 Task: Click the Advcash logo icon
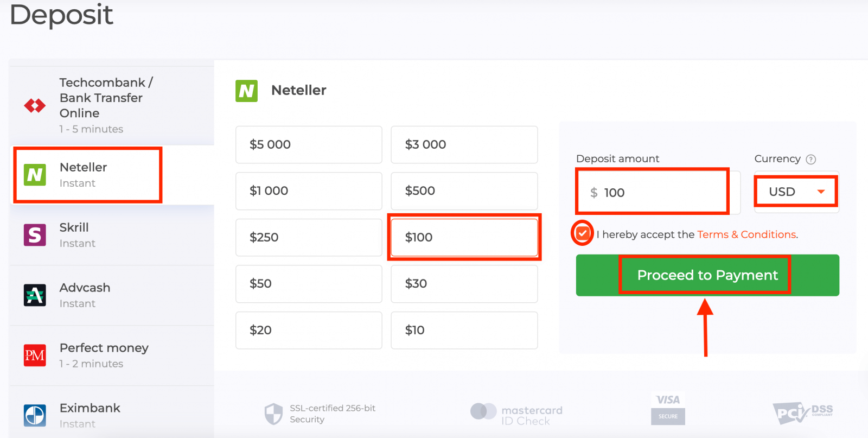coord(35,295)
